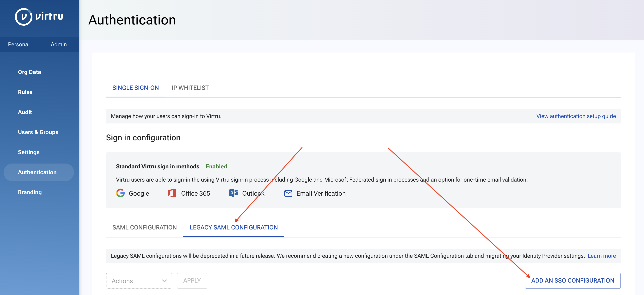
Task: Open Settings in sidebar
Action: (29, 152)
